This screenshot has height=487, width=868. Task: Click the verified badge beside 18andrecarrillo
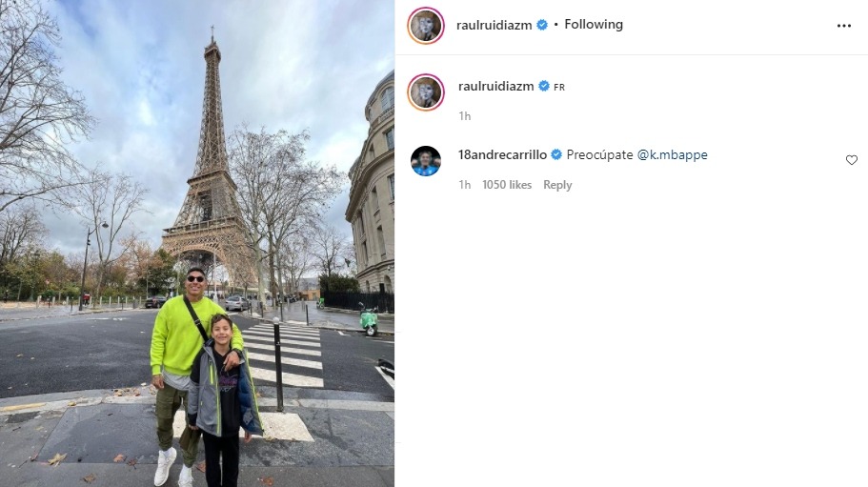556,155
